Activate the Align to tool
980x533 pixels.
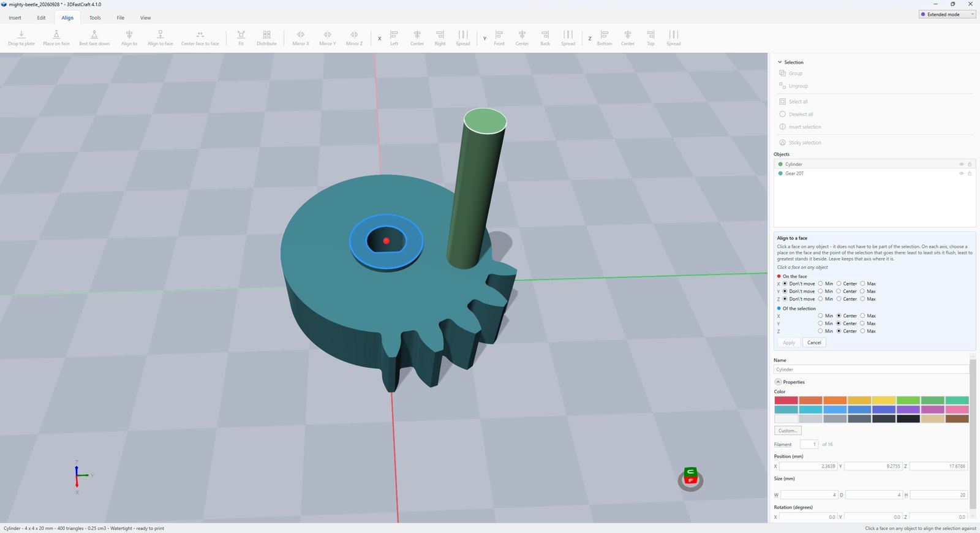pyautogui.click(x=129, y=38)
